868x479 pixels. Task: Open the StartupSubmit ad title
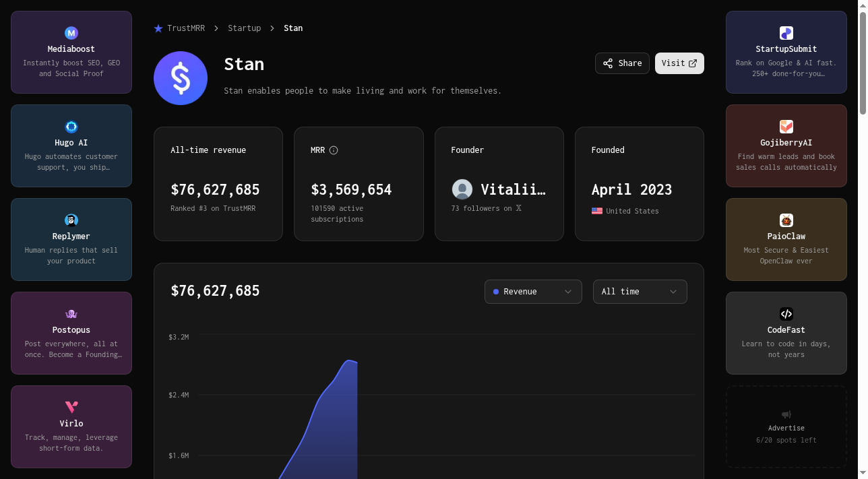(x=786, y=49)
